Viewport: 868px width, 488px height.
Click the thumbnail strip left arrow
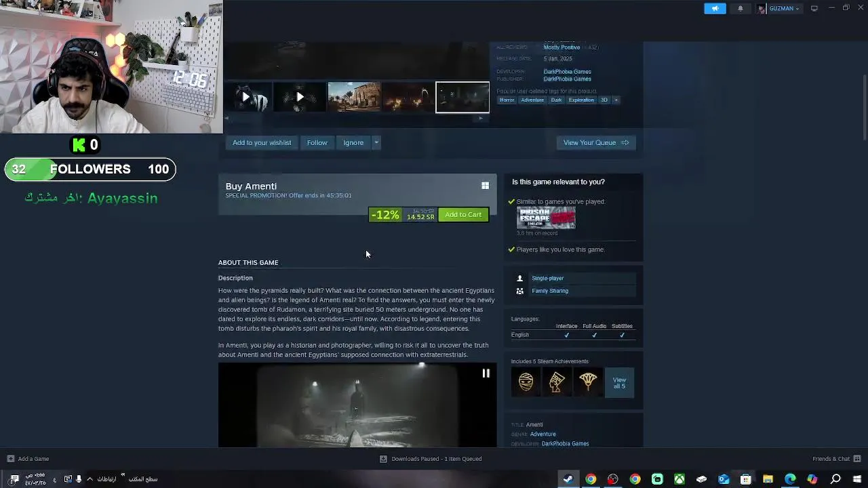[x=226, y=118]
